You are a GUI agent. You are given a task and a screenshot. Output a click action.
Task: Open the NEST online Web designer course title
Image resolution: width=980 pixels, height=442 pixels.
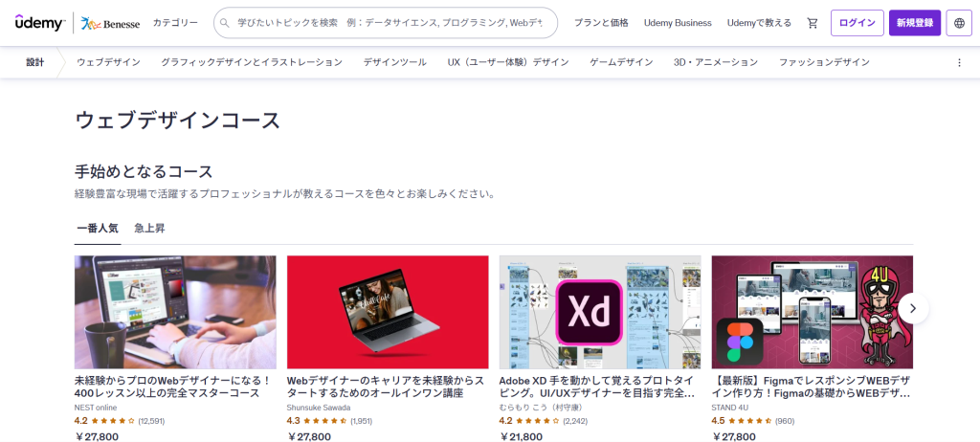174,387
